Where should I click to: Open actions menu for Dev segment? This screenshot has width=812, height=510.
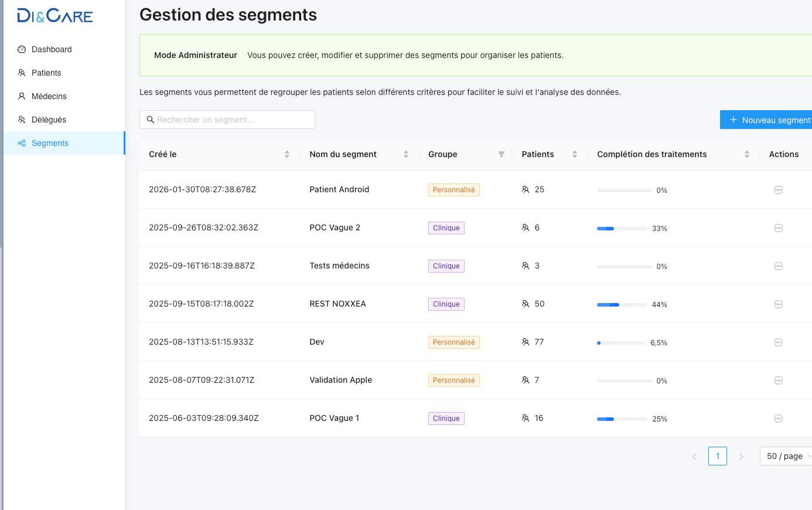tap(779, 342)
